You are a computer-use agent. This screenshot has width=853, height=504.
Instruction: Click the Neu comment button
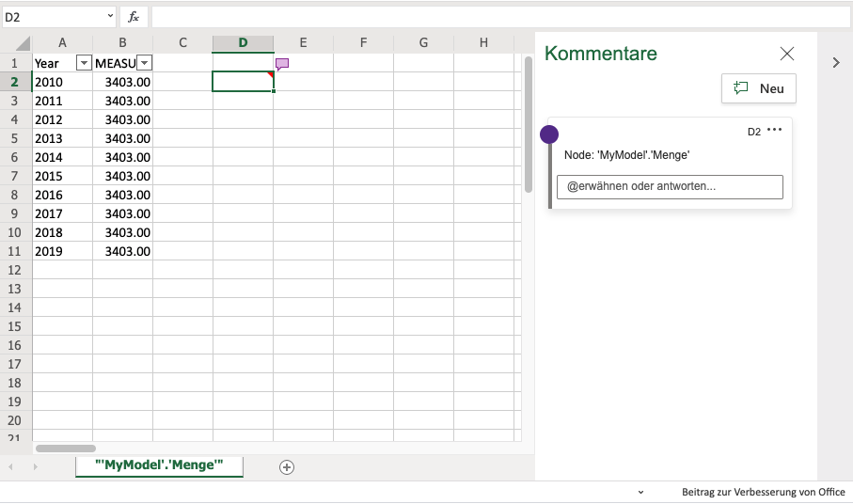coord(759,88)
